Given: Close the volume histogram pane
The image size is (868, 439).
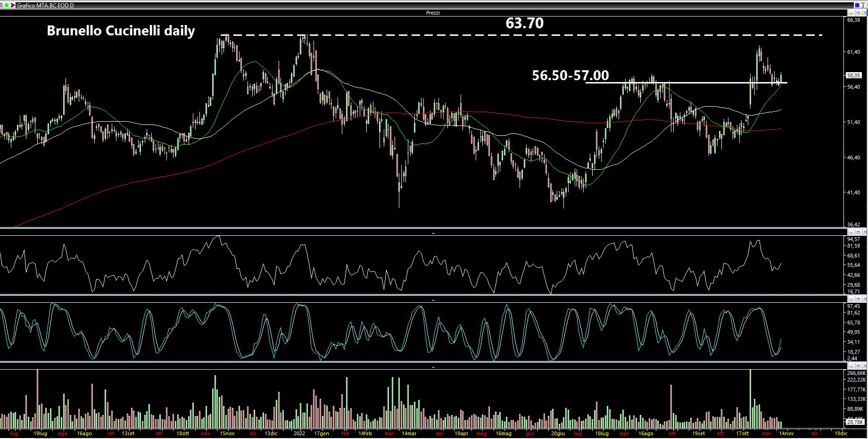Looking at the screenshot, I should tap(865, 366).
